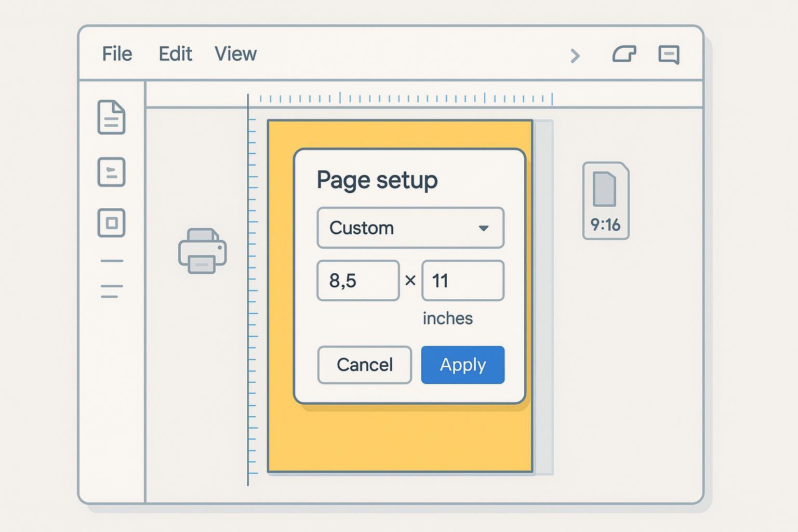Click the width field showing 8,5
This screenshot has height=532, width=798.
[x=358, y=281]
